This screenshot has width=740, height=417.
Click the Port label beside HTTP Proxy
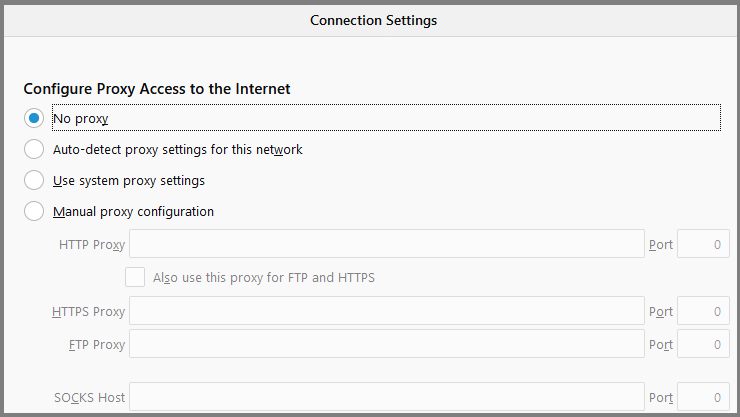[x=660, y=244]
